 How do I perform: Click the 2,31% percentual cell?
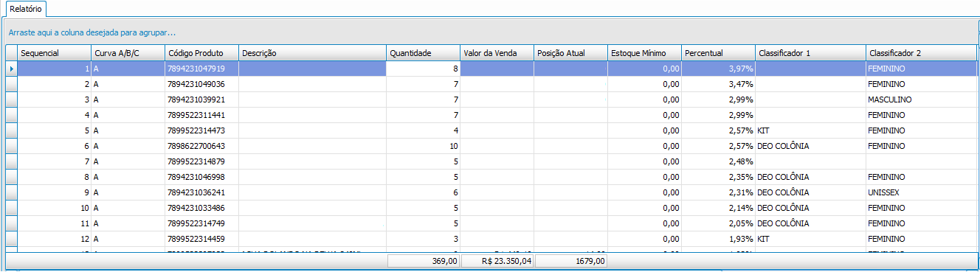click(719, 192)
